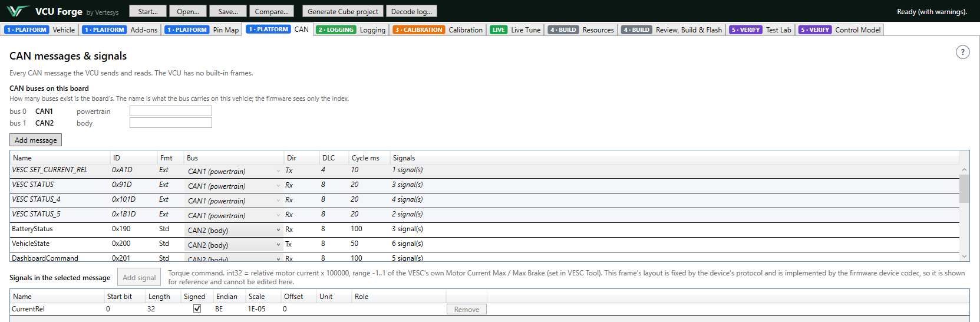Click the ID cell 0x190
Screen dimensions: 980x322
click(121, 229)
